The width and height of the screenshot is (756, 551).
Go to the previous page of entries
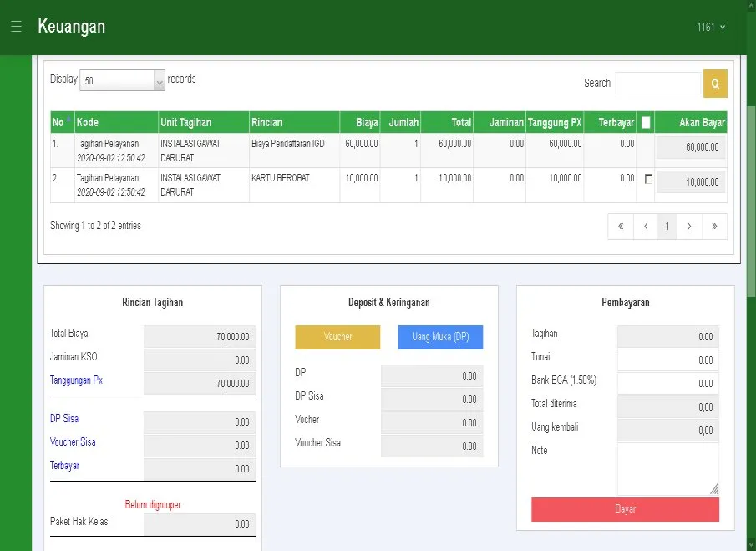point(646,227)
